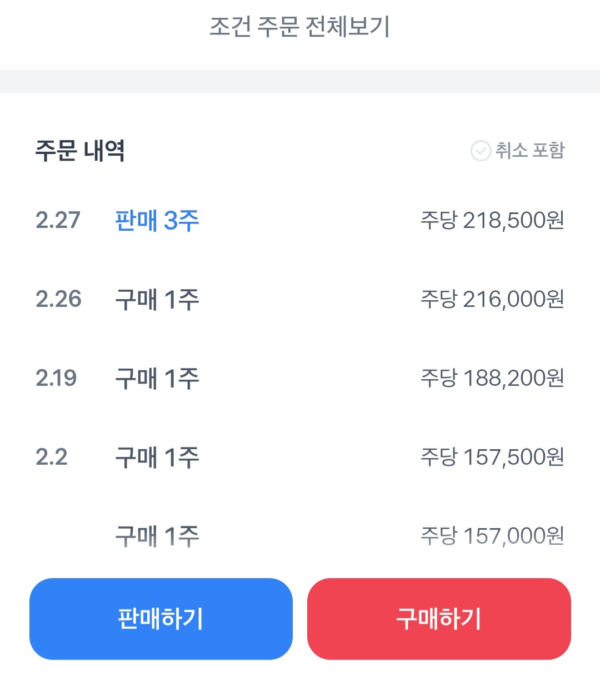Tap the price 주당 216,000원
This screenshot has width=600, height=700.
[x=492, y=300]
